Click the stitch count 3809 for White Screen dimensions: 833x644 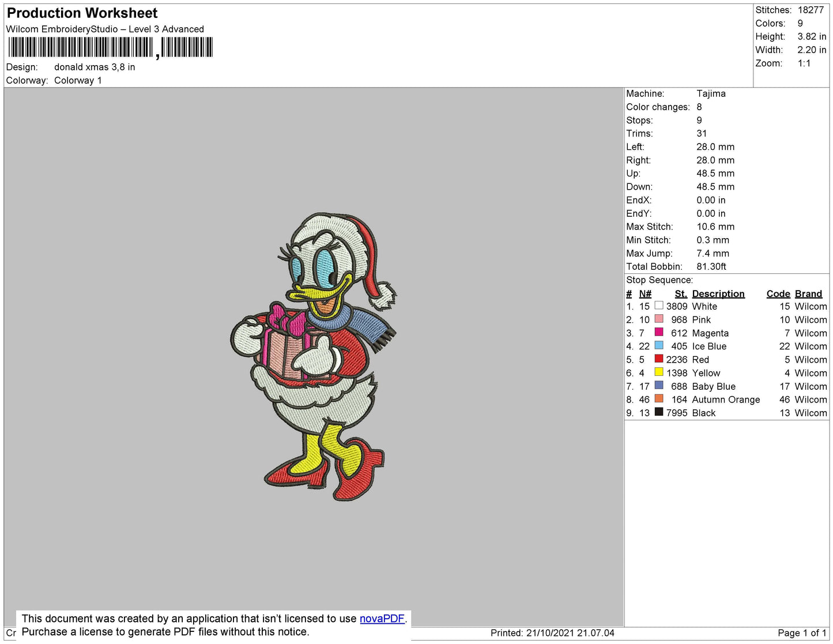[x=677, y=306]
